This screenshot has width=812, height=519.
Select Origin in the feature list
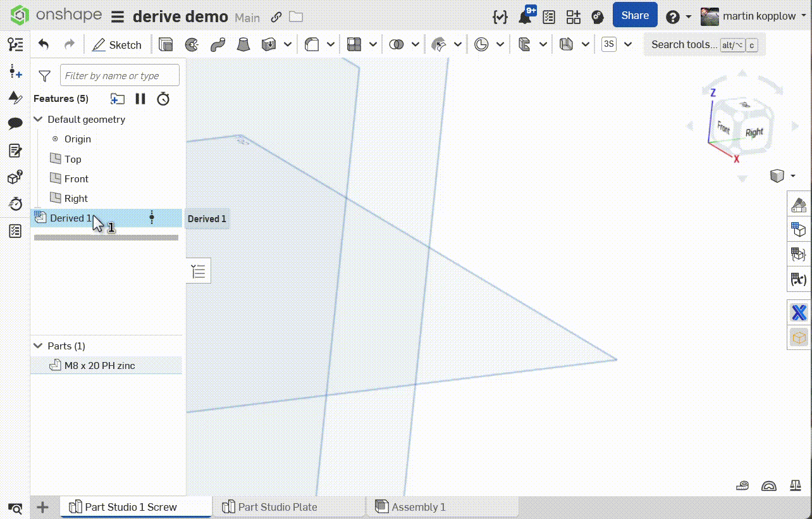[78, 139]
